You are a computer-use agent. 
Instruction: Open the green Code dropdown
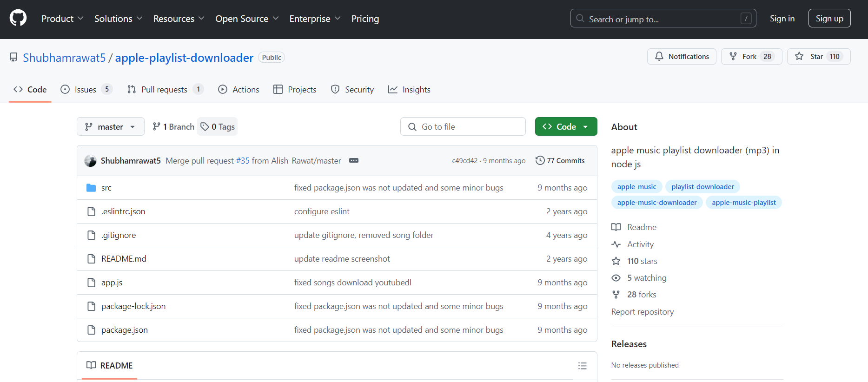[566, 126]
